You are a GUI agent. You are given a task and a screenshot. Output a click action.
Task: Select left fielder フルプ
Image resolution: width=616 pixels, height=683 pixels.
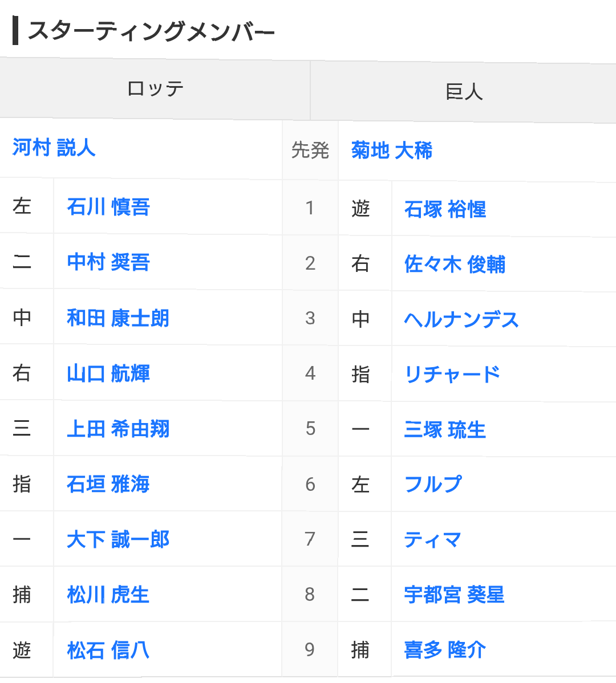pyautogui.click(x=433, y=485)
